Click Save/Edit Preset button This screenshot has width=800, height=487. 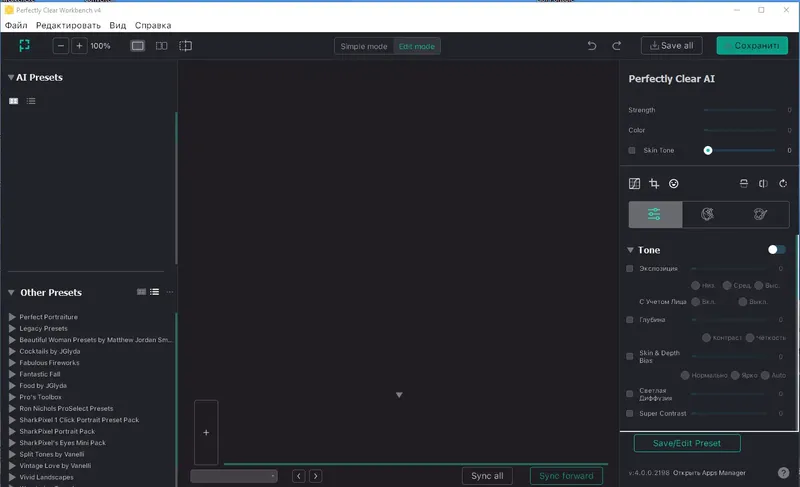click(x=687, y=443)
